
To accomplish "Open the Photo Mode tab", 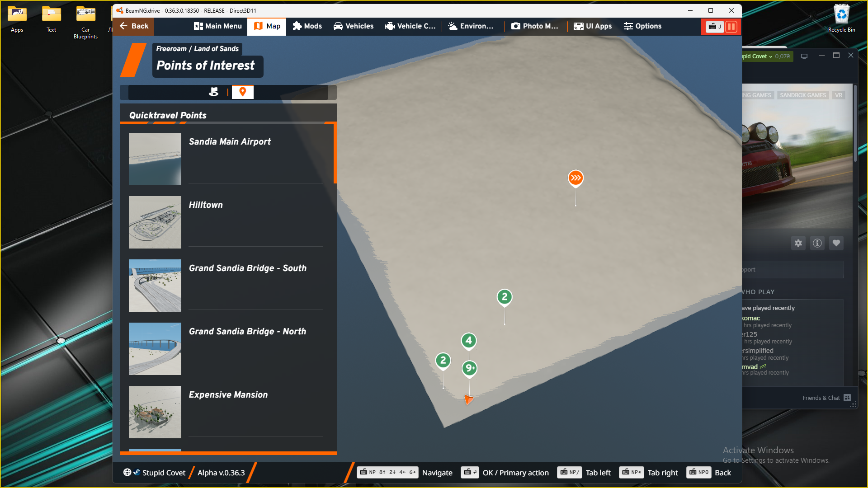I will click(x=535, y=26).
